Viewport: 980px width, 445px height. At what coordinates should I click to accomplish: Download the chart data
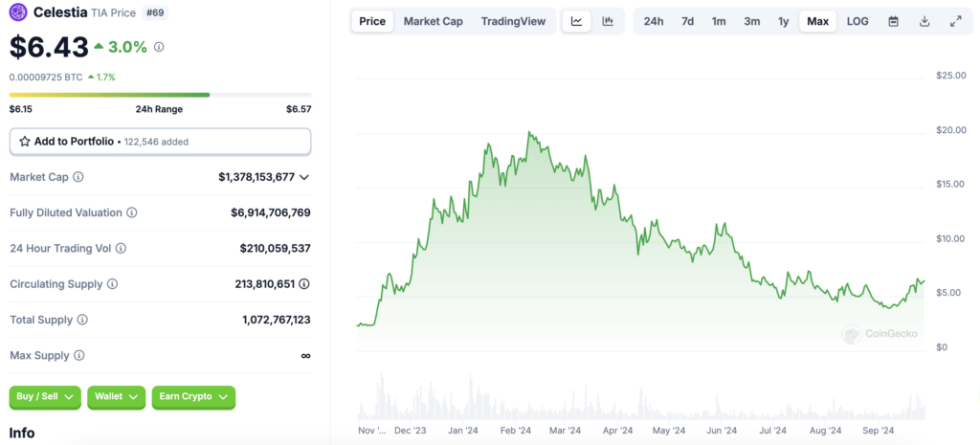pyautogui.click(x=924, y=21)
